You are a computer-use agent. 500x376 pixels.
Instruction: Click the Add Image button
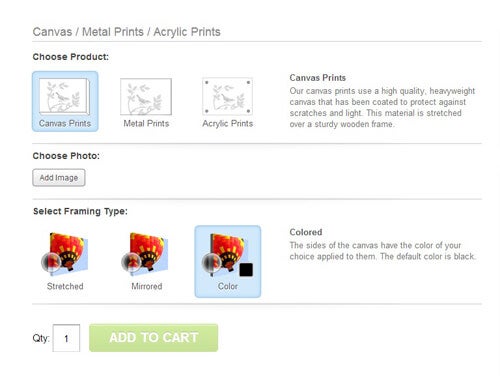pyautogui.click(x=59, y=178)
